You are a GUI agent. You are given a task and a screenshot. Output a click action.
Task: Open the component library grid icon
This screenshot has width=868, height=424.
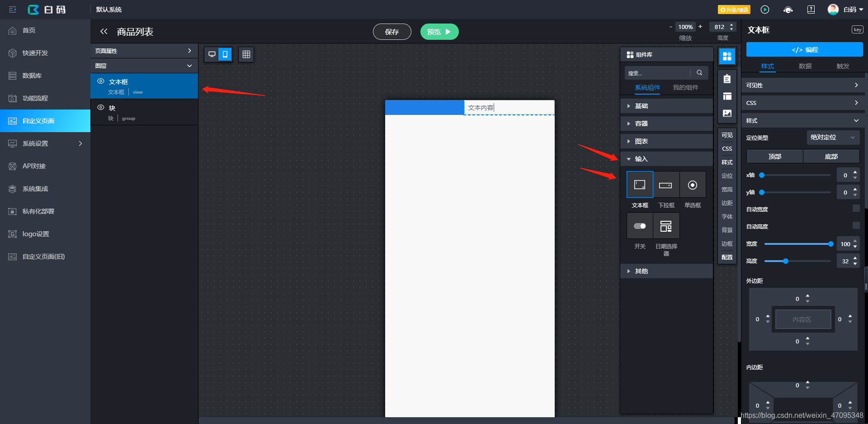click(727, 56)
